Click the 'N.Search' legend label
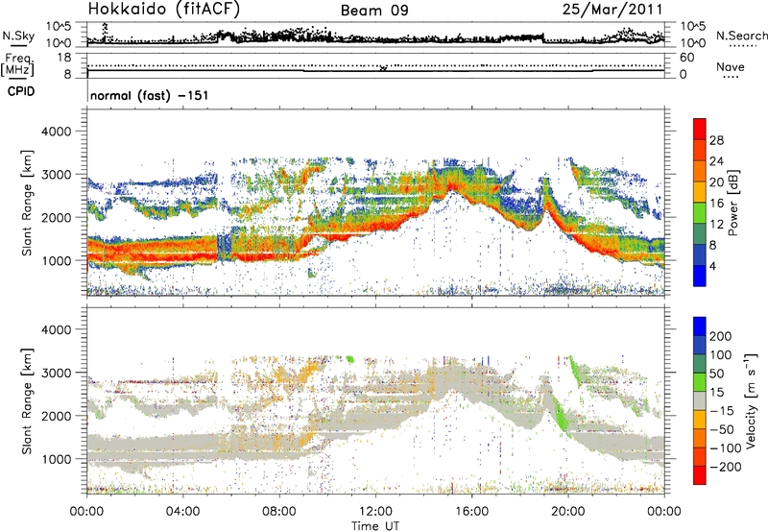768x532 pixels. click(x=741, y=36)
